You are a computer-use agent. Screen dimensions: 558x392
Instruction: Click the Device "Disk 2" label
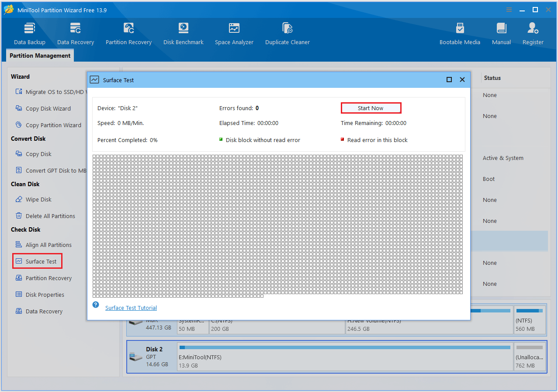(x=118, y=108)
